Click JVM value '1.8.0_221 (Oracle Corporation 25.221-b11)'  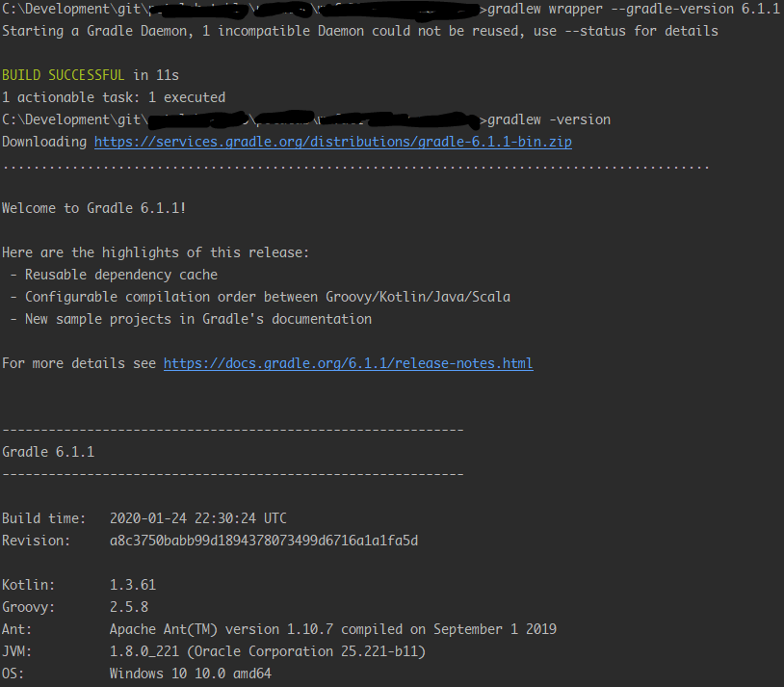click(268, 651)
